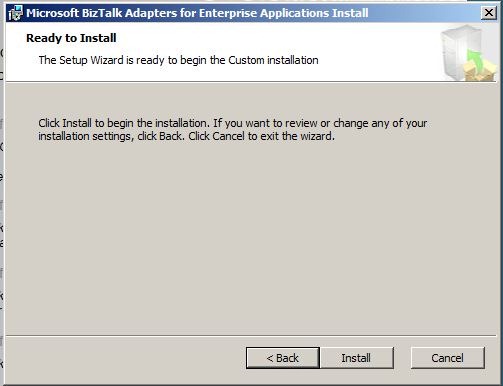
Task: Click the word Custom in the subtitle
Action: click(246, 60)
